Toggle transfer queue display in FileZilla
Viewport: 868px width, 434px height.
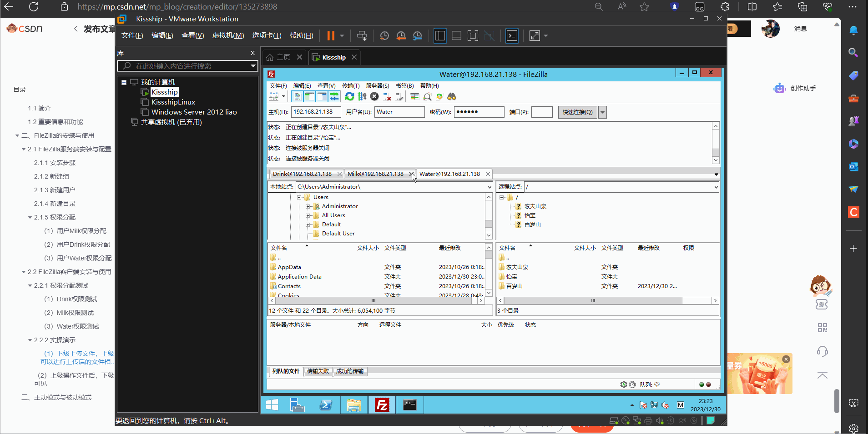pos(334,96)
